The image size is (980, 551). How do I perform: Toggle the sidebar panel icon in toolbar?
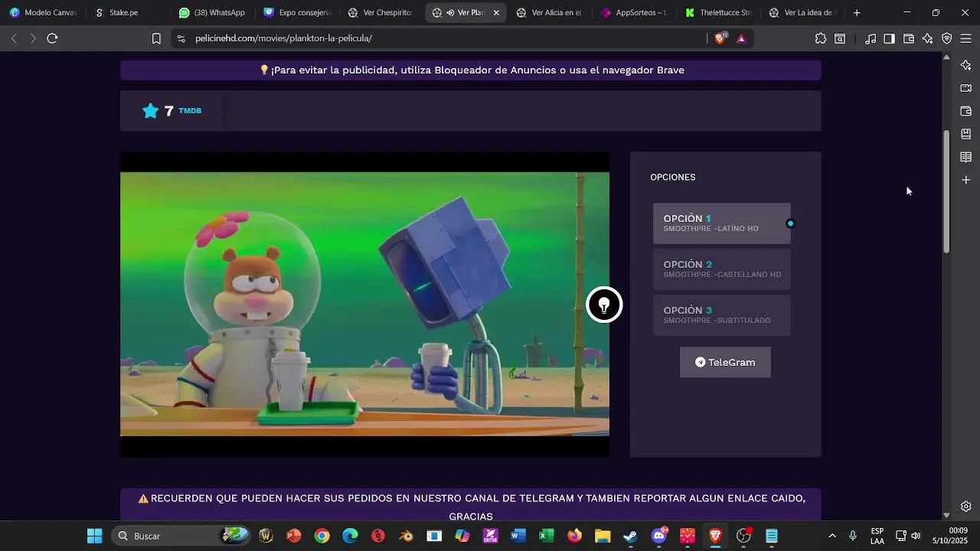click(889, 38)
